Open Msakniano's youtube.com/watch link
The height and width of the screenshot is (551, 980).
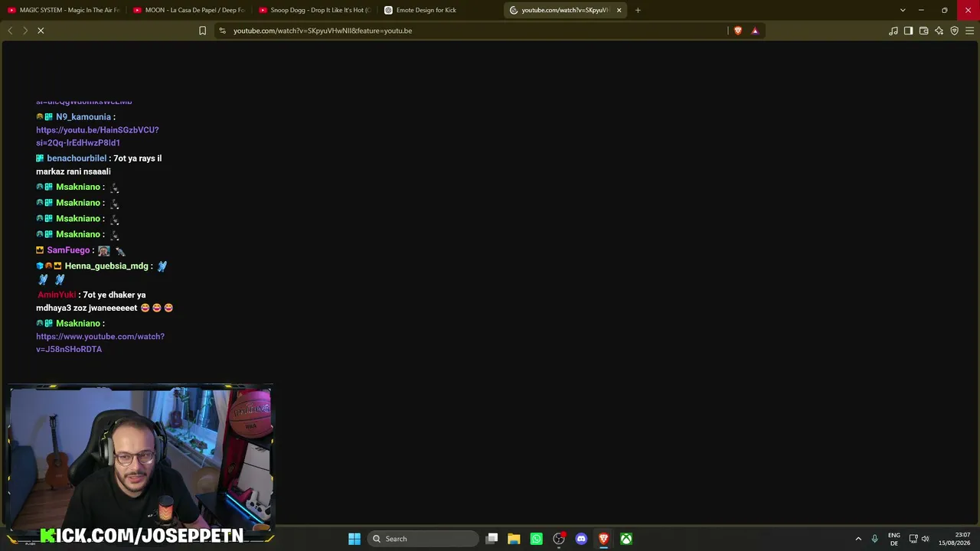(x=100, y=343)
